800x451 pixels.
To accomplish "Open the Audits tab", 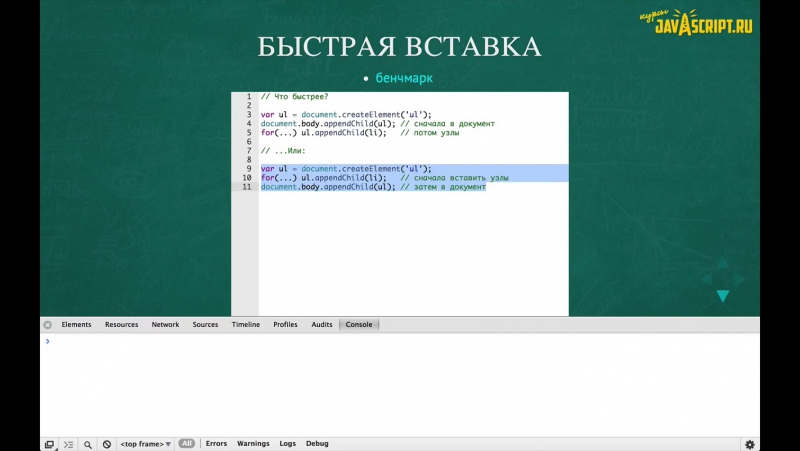I will [x=322, y=324].
